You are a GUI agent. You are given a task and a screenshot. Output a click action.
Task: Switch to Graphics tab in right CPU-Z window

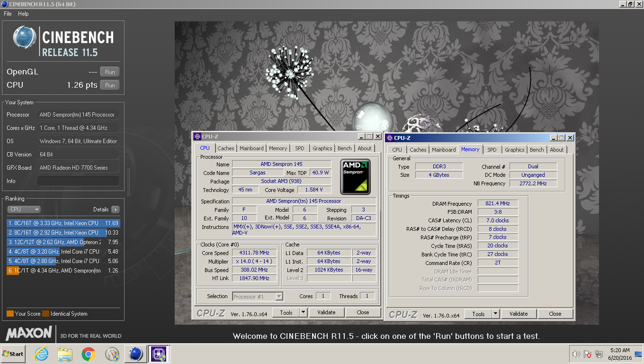[x=515, y=150]
